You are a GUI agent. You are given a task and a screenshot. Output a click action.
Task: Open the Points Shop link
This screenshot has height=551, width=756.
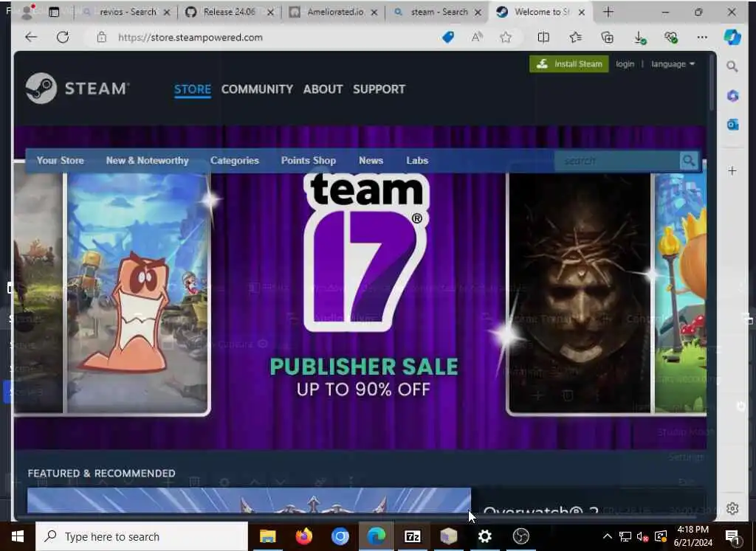click(309, 160)
